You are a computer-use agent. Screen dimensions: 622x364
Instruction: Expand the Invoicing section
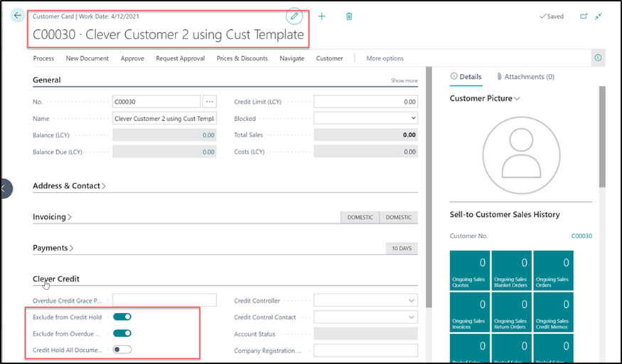52,217
